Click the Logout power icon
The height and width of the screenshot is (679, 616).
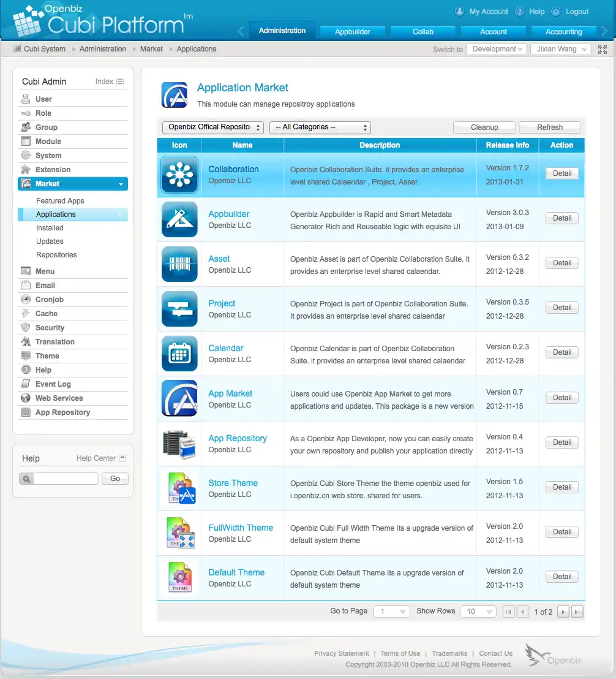coord(556,11)
